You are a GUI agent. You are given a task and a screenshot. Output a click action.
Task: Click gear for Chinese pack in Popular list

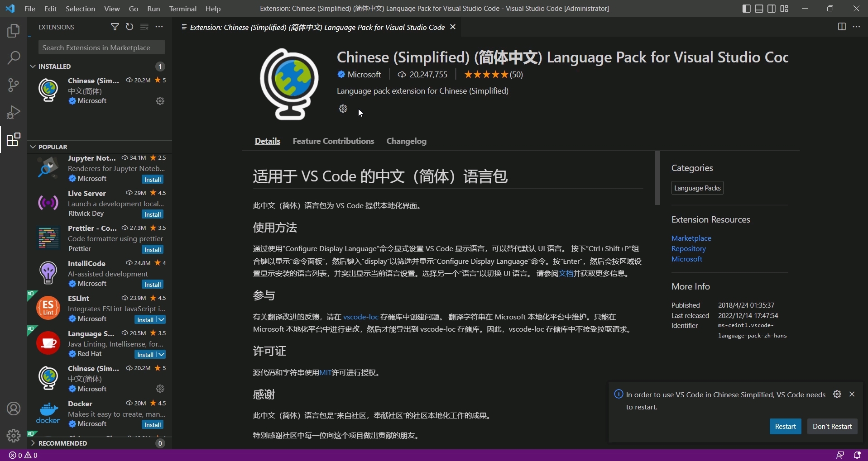pos(160,389)
